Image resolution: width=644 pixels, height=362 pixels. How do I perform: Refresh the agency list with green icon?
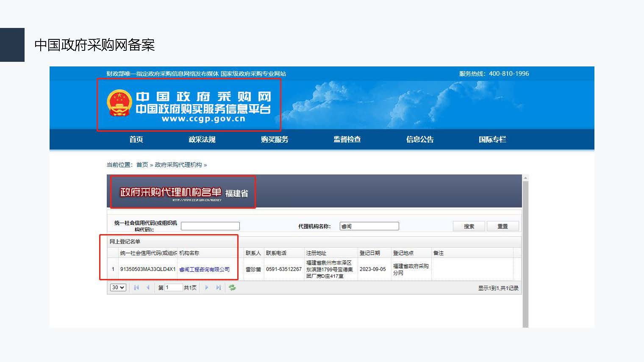pyautogui.click(x=232, y=287)
